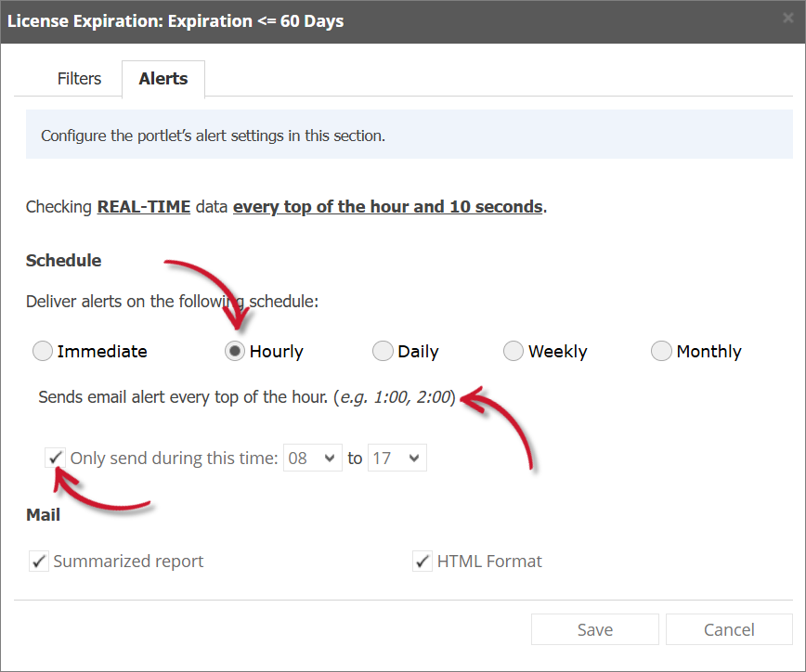
Task: Click the Save button
Action: (594, 629)
